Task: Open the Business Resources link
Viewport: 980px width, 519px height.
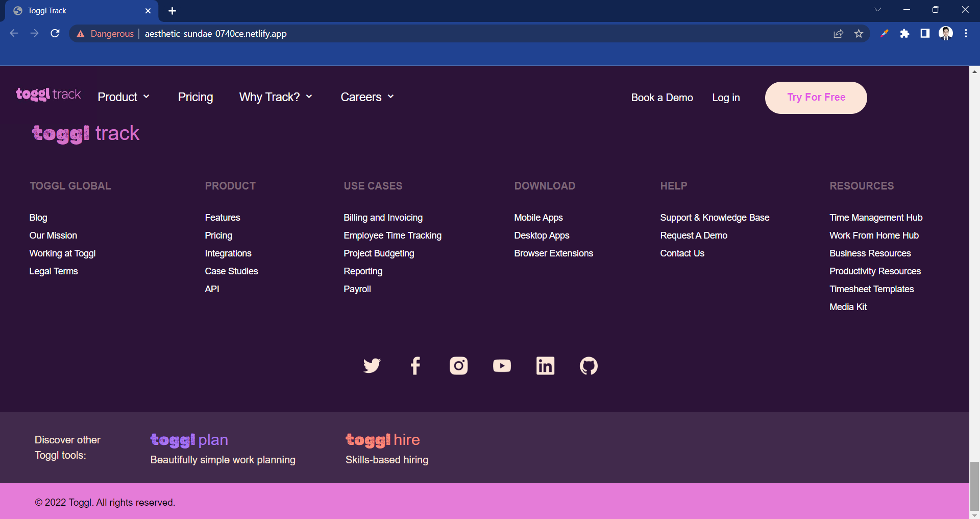Action: click(x=870, y=253)
